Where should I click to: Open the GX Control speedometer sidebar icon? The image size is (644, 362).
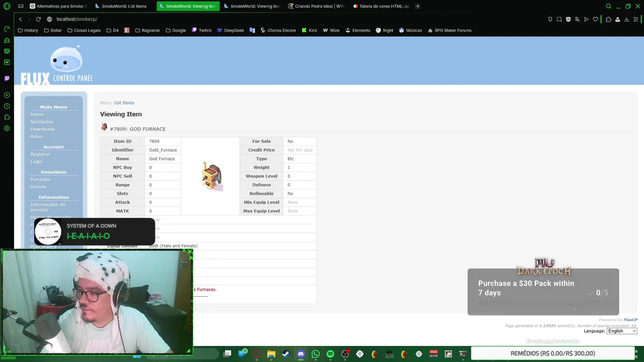click(x=7, y=29)
